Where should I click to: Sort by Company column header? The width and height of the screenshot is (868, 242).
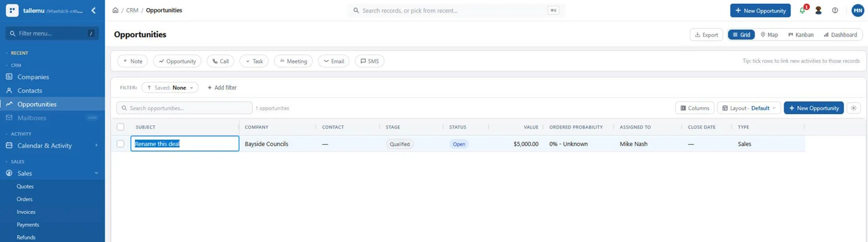coord(257,127)
